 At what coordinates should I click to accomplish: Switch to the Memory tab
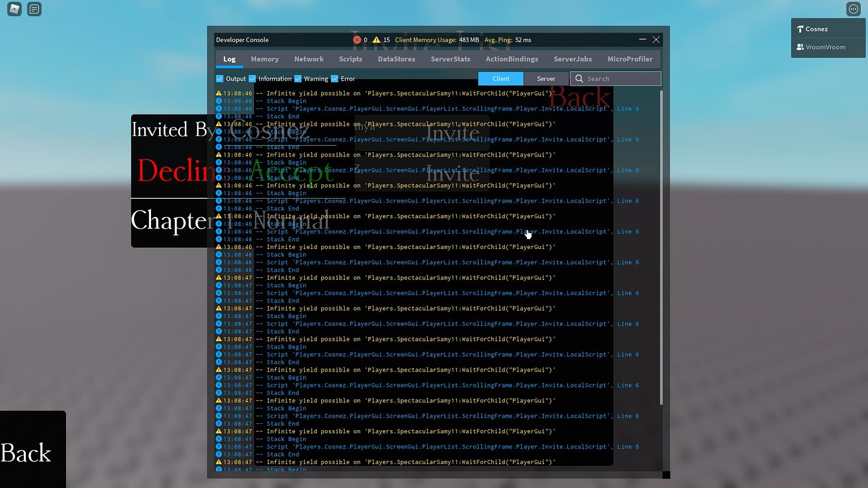[x=265, y=58]
